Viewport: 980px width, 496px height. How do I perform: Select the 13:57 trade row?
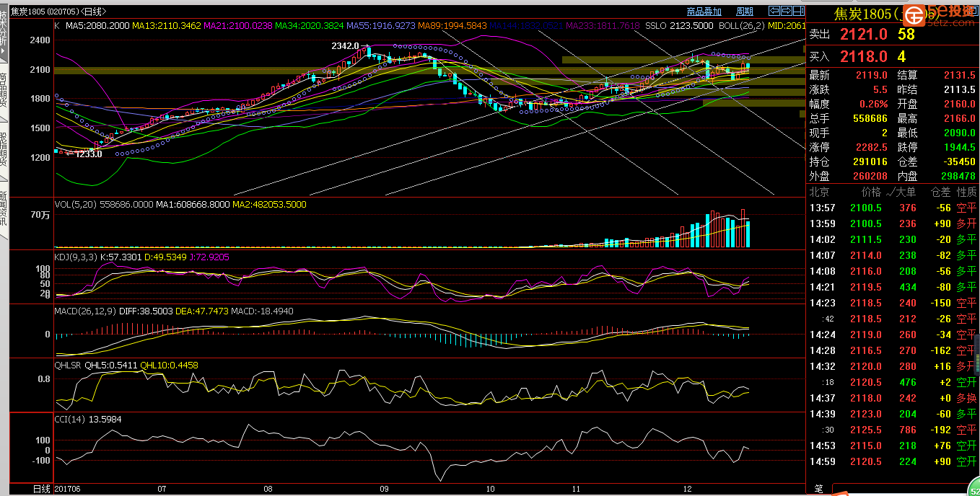[x=893, y=208]
